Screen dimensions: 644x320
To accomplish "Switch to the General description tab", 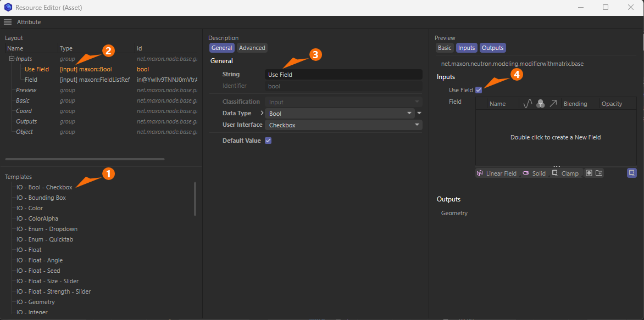I will click(222, 48).
